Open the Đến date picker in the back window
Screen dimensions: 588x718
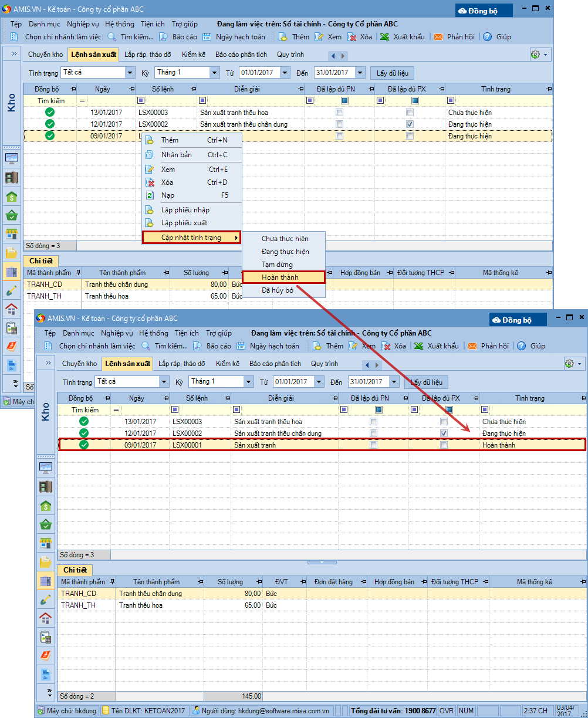(x=360, y=73)
